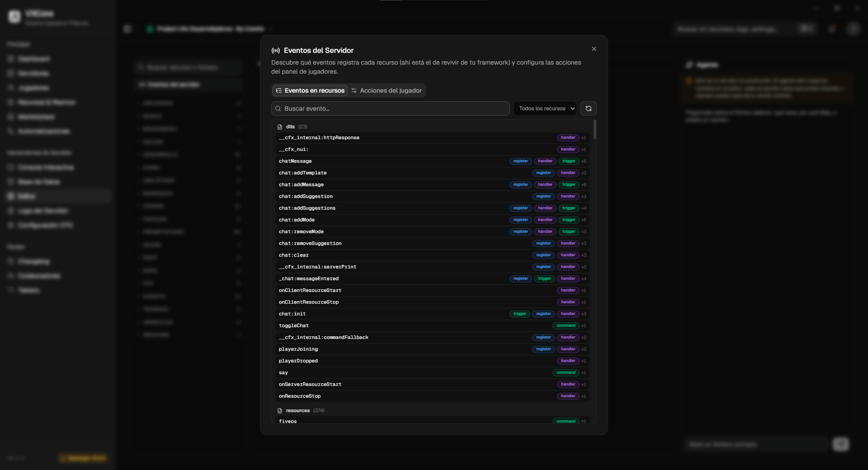Screen dimensions: 868x470
Task: Select the chatMessage event name
Action: click(x=295, y=161)
